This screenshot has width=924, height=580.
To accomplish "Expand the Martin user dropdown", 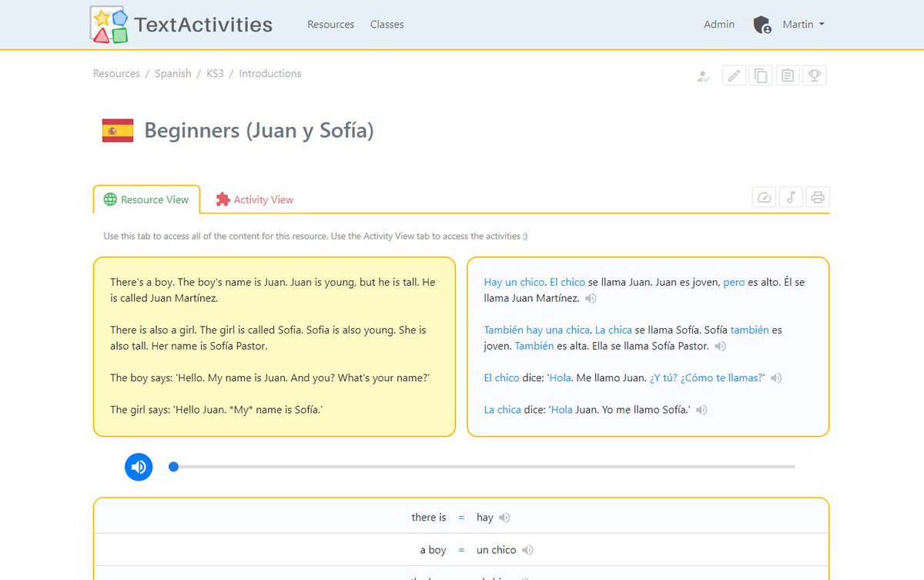I will (803, 25).
